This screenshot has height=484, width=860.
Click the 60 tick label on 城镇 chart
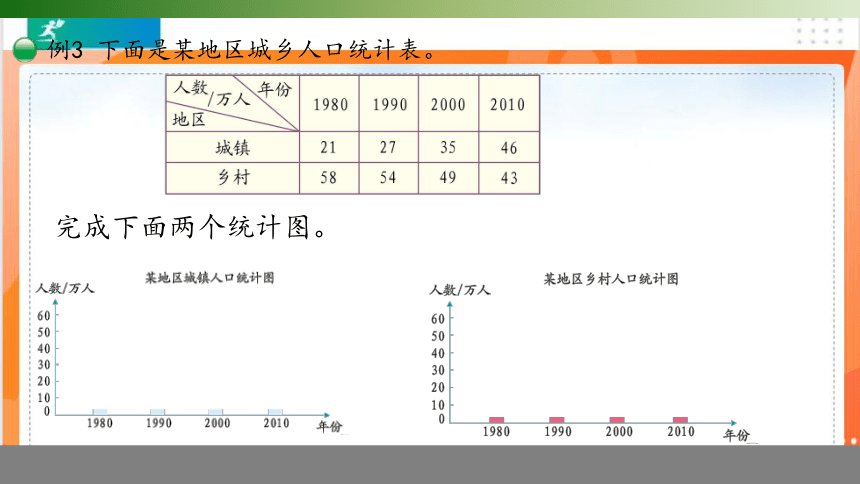pyautogui.click(x=44, y=316)
